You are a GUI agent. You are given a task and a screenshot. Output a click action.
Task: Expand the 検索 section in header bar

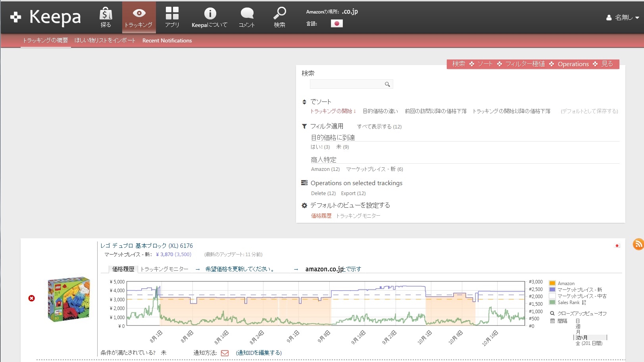click(459, 64)
